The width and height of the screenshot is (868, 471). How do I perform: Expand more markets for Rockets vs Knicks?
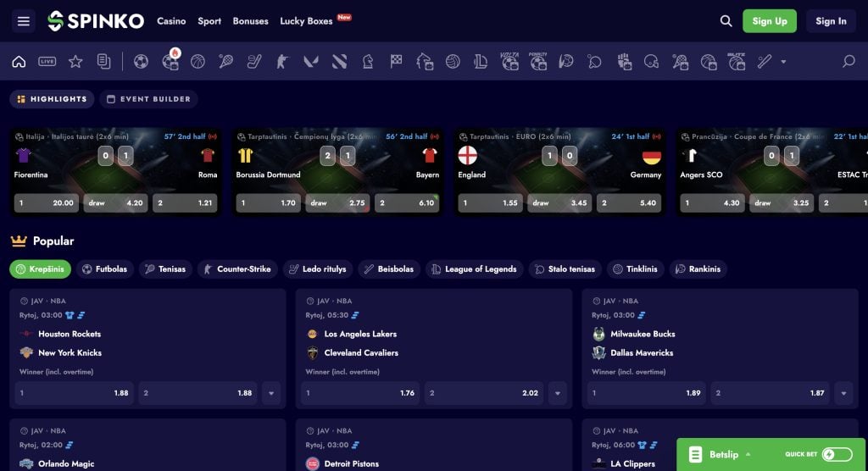click(271, 393)
